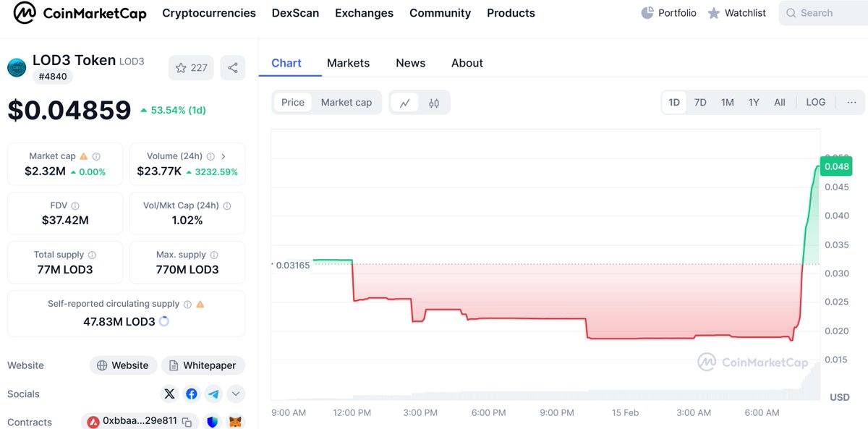This screenshot has height=429, width=868.
Task: Click the 770M LOD3 max supply
Action: pyautogui.click(x=187, y=270)
